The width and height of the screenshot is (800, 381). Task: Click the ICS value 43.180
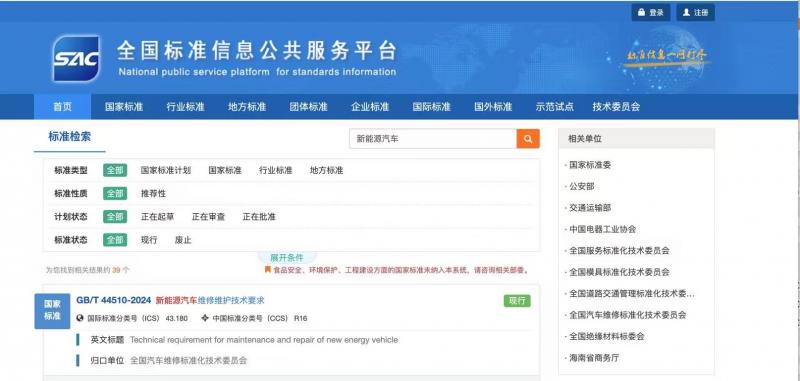(177, 318)
